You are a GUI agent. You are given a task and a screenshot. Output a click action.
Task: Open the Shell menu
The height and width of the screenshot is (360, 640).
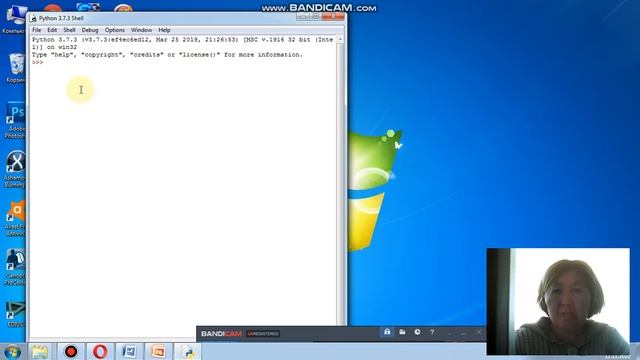click(x=69, y=30)
